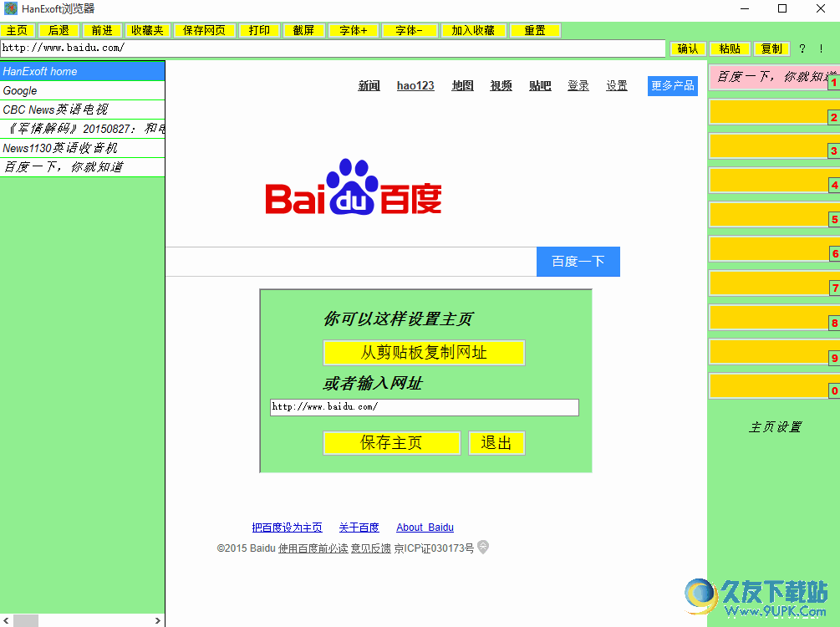Screen dimensions: 840x627
Task: Open the 设置 settings link
Action: [x=617, y=86]
